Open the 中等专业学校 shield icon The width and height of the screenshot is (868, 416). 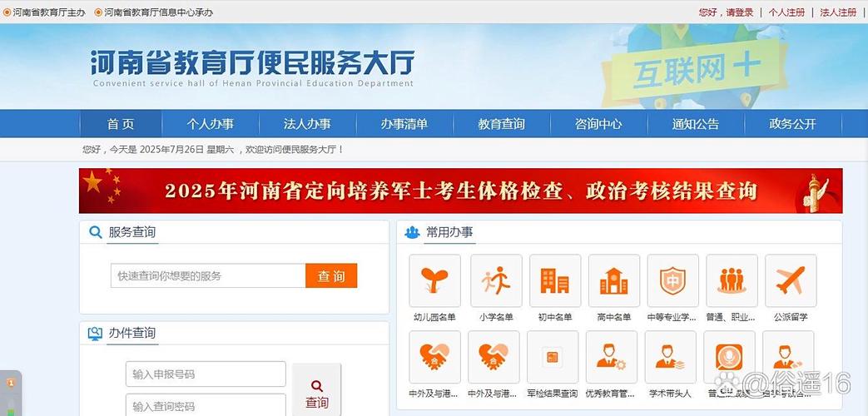[x=672, y=280]
